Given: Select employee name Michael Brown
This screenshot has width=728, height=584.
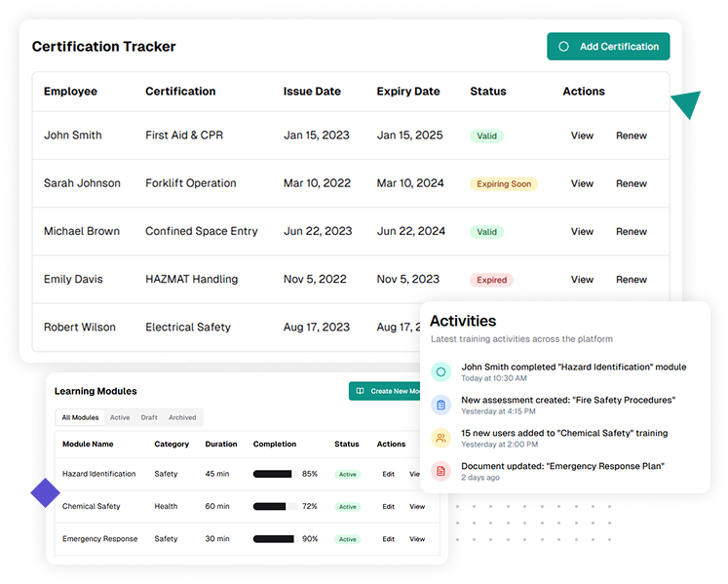Looking at the screenshot, I should point(82,231).
